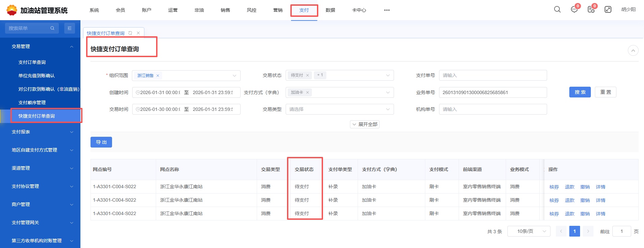Open the messages chat bubble icon
The image size is (644, 248).
click(x=574, y=10)
